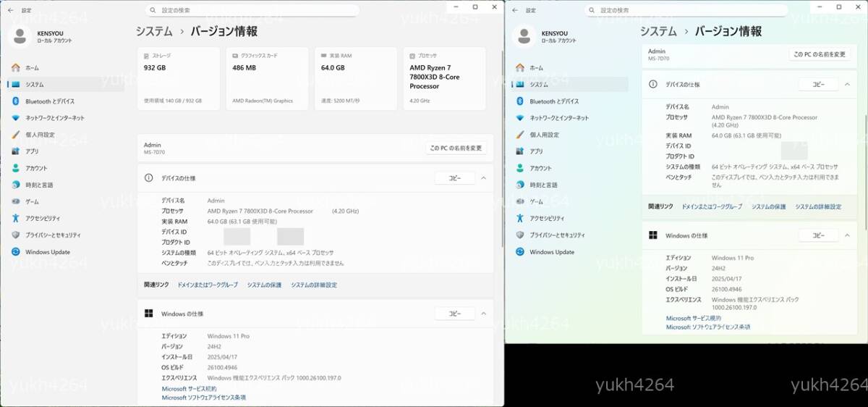Click このPCの名前を変更 button in right window
The width and height of the screenshot is (868, 407).
tap(819, 54)
